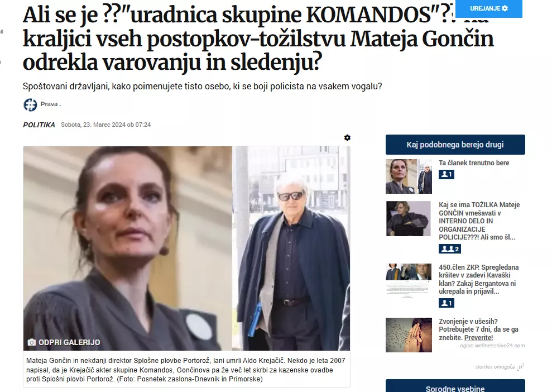Open the camera icon for ODPRI GALERIJO
Image resolution: width=552 pixels, height=392 pixels.
[31, 342]
